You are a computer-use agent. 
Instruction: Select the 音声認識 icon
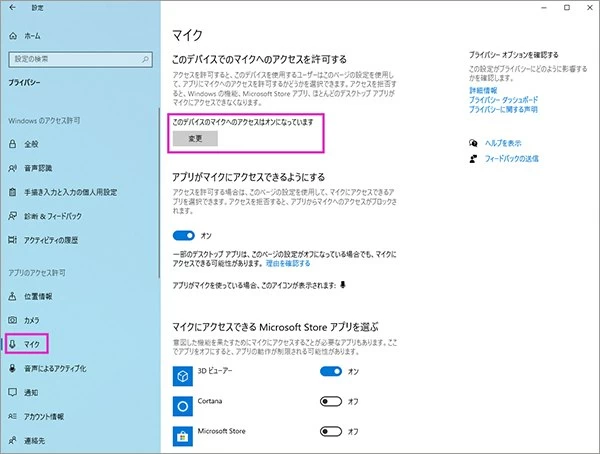pyautogui.click(x=13, y=168)
